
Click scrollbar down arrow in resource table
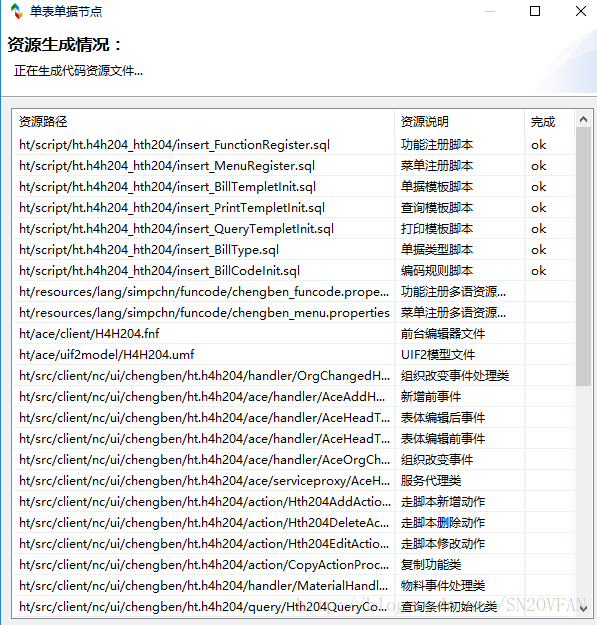click(x=583, y=609)
